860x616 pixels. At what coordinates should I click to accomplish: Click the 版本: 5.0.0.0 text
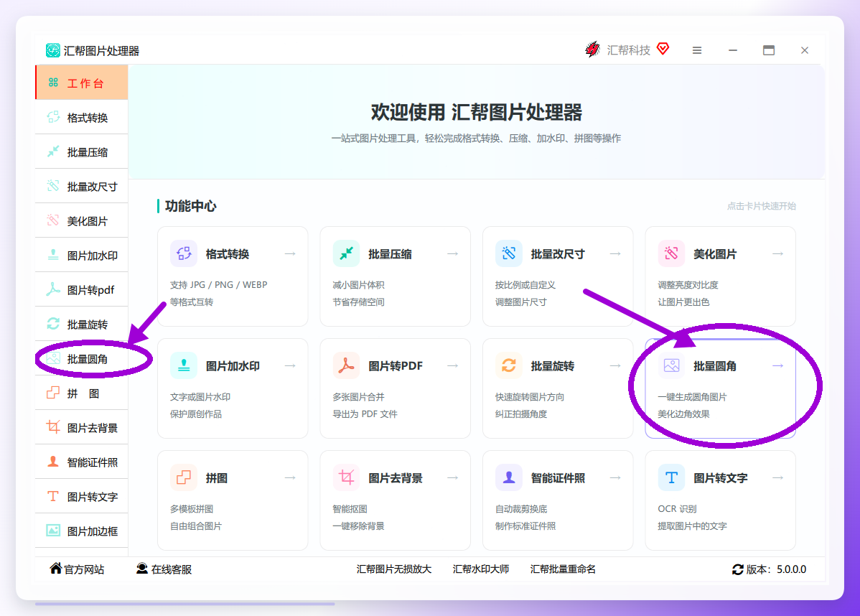tap(776, 569)
